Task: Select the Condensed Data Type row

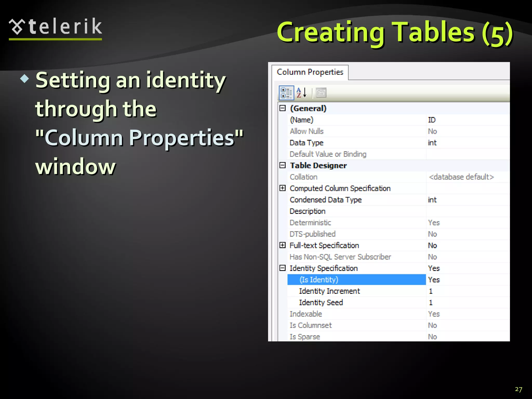Action: 398,200
